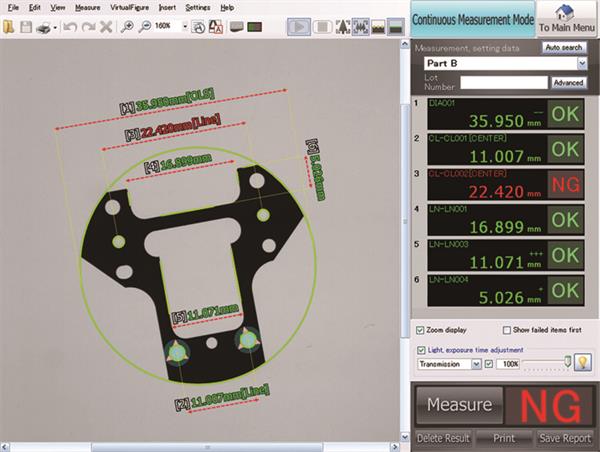Image resolution: width=600 pixels, height=452 pixels.
Task: Click the zoom in magnifier icon
Action: point(130,27)
